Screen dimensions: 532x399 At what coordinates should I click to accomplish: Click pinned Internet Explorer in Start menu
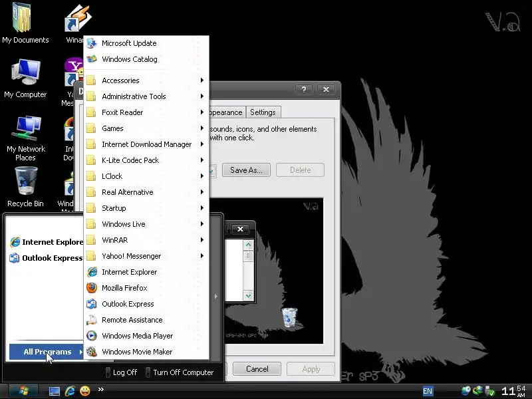point(46,242)
